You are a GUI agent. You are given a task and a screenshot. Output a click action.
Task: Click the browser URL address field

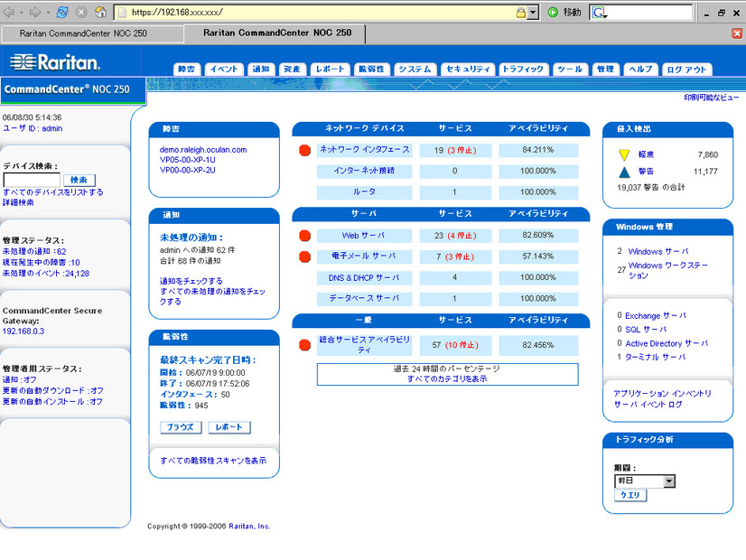click(322, 13)
